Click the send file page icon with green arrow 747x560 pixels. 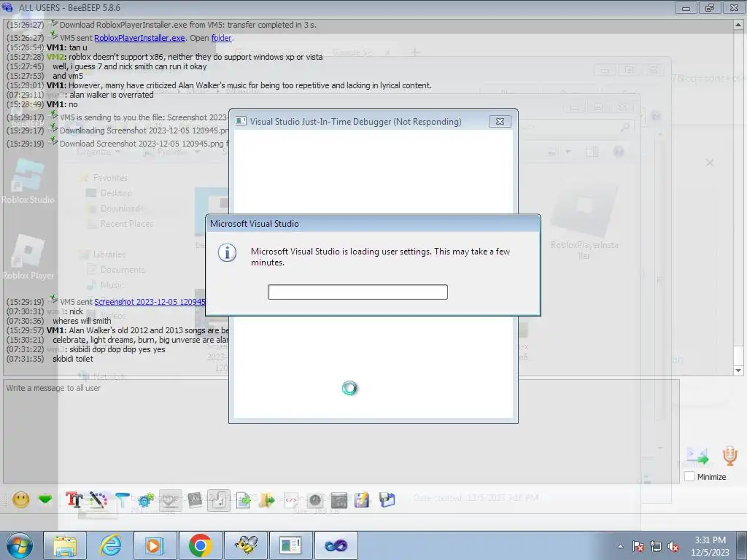(243, 500)
